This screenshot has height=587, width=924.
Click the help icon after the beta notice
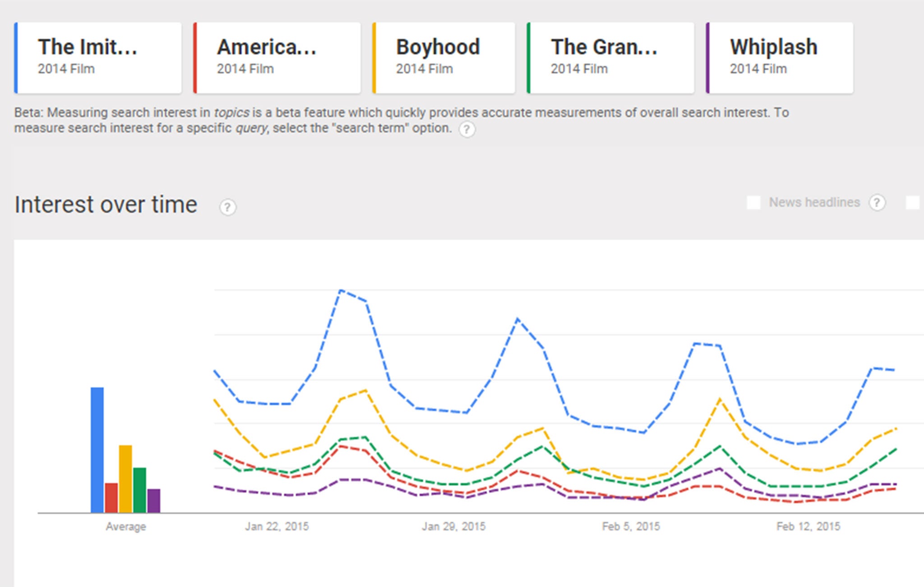click(467, 130)
